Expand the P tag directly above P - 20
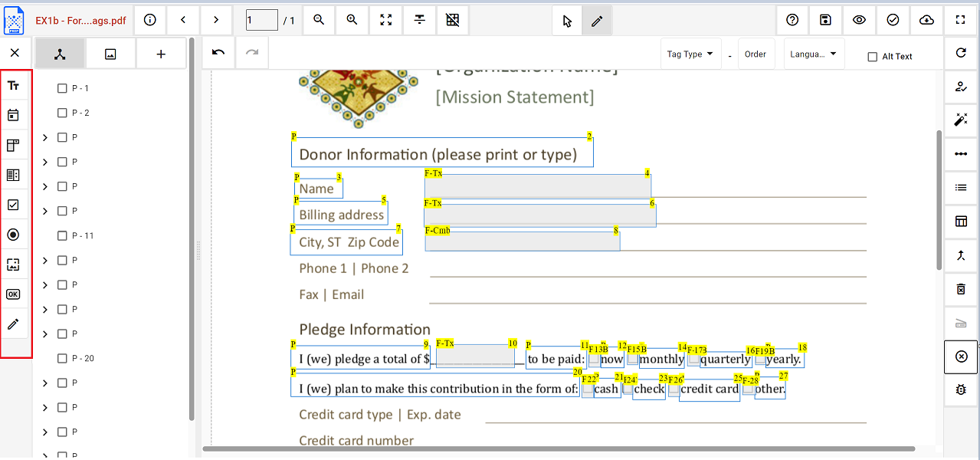This screenshot has height=460, width=980. (x=45, y=333)
